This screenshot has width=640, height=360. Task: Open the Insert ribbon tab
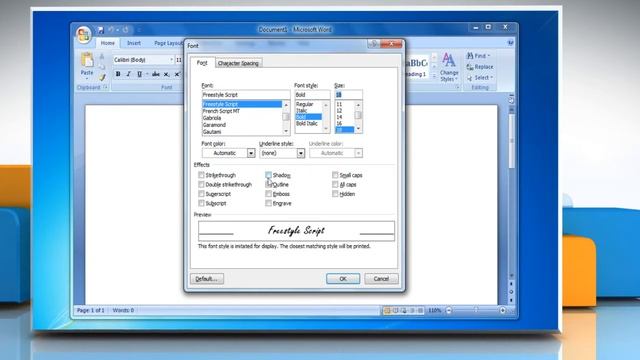click(134, 43)
